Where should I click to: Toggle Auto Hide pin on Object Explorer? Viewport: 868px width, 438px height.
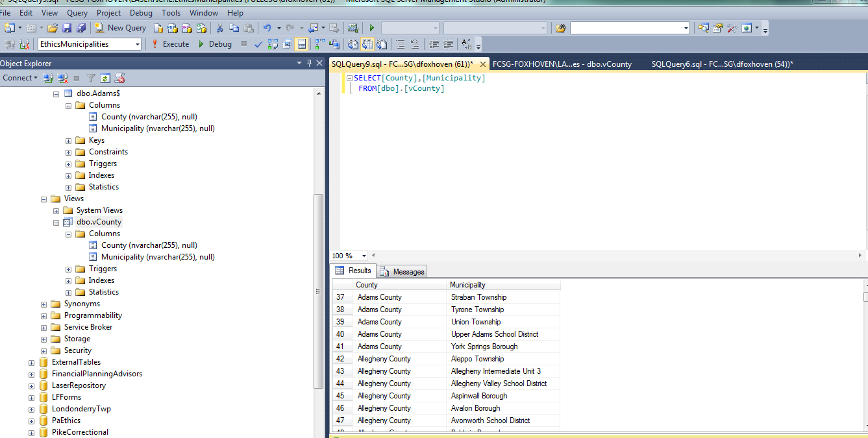[308, 63]
